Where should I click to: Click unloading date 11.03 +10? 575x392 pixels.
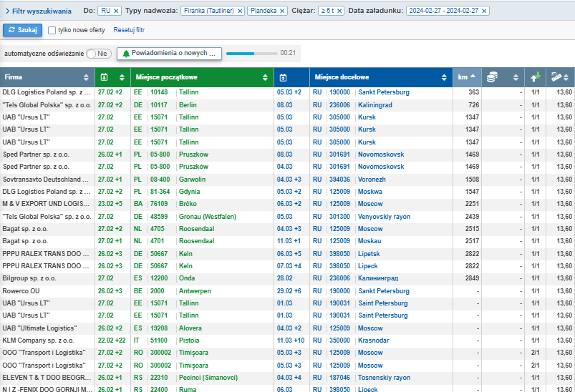point(291,340)
